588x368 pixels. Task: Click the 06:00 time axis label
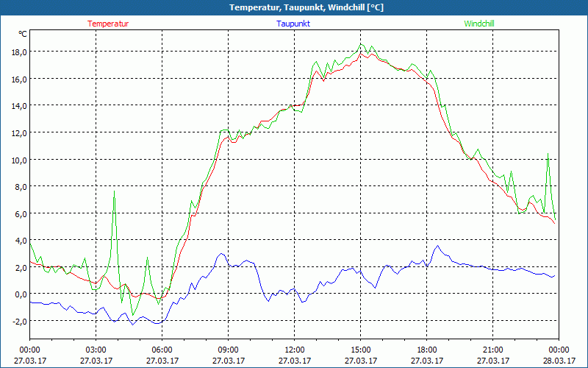(162, 350)
